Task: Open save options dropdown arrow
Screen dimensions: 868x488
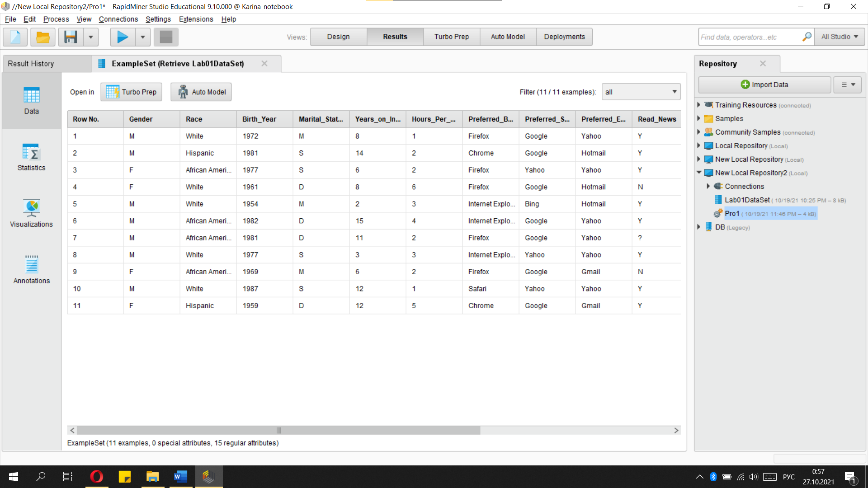Action: tap(91, 37)
